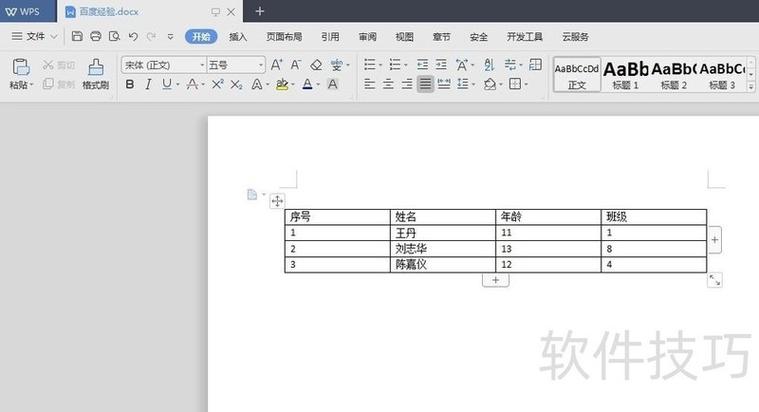Image resolution: width=759 pixels, height=412 pixels.
Task: Switch to the 章节 tab
Action: [x=441, y=37]
